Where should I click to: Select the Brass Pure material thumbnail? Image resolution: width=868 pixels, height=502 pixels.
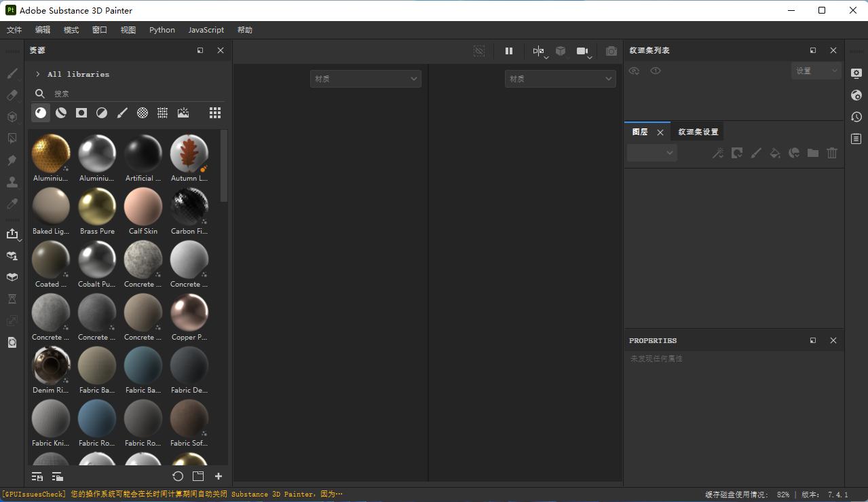coord(96,206)
